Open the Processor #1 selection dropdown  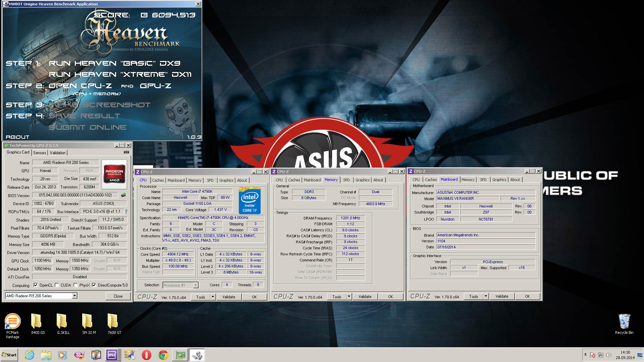(x=196, y=285)
